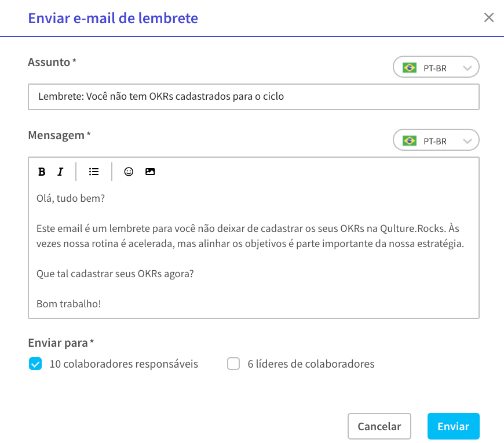Click into the message body at 'Bom trabalho!'

point(69,304)
